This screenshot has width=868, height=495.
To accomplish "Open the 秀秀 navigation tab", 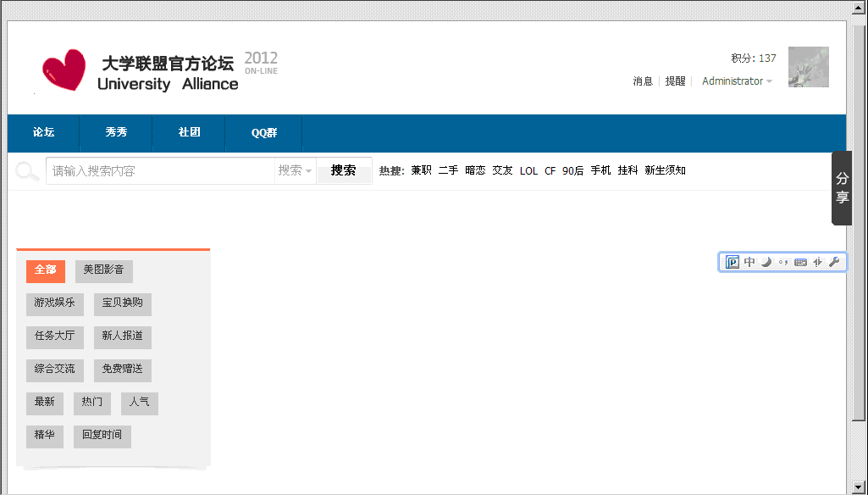I will 116,133.
